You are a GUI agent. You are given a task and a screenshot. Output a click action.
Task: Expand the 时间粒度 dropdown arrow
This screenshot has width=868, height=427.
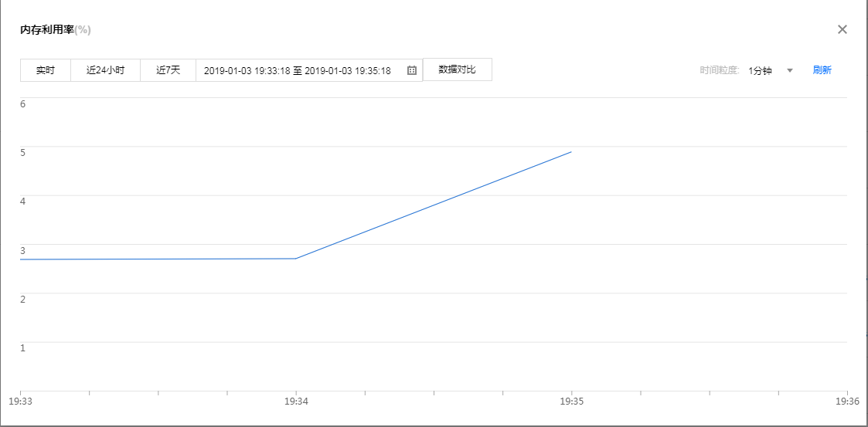pos(790,70)
